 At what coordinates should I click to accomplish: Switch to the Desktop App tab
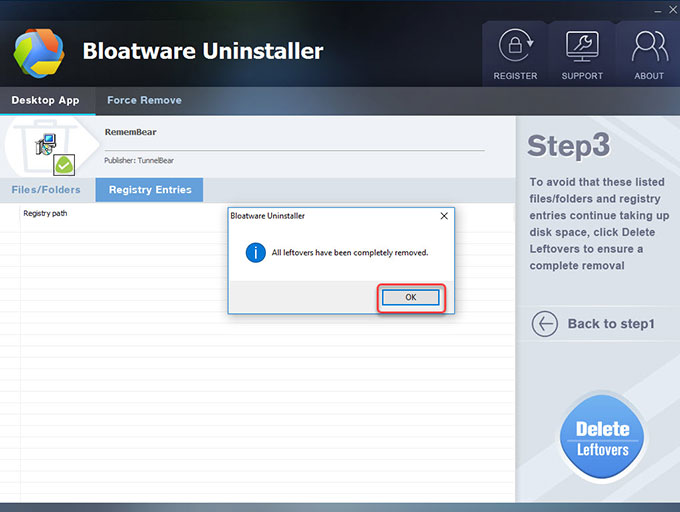pos(46,100)
